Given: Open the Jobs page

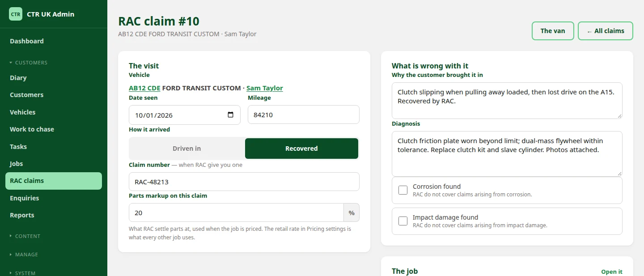Looking at the screenshot, I should (x=54, y=164).
